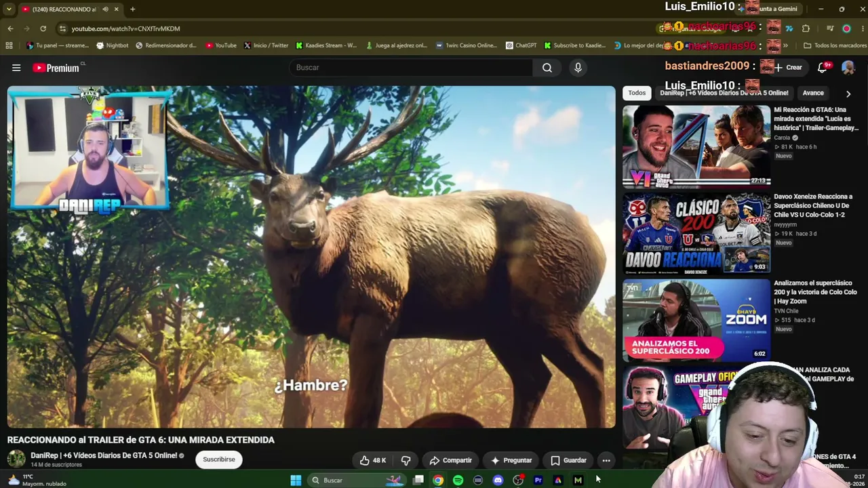Go back to previous page in Chrome
The image size is (868, 488).
point(10,28)
